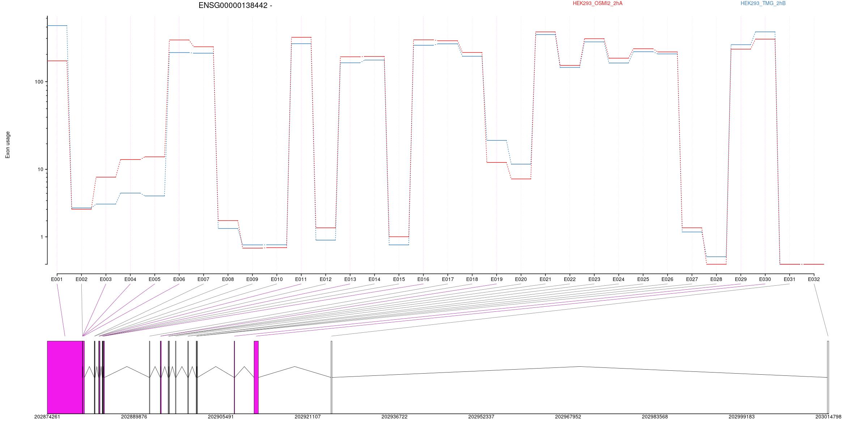This screenshot has height=434, width=868.
Task: Select exon label E006
Action: pos(179,279)
